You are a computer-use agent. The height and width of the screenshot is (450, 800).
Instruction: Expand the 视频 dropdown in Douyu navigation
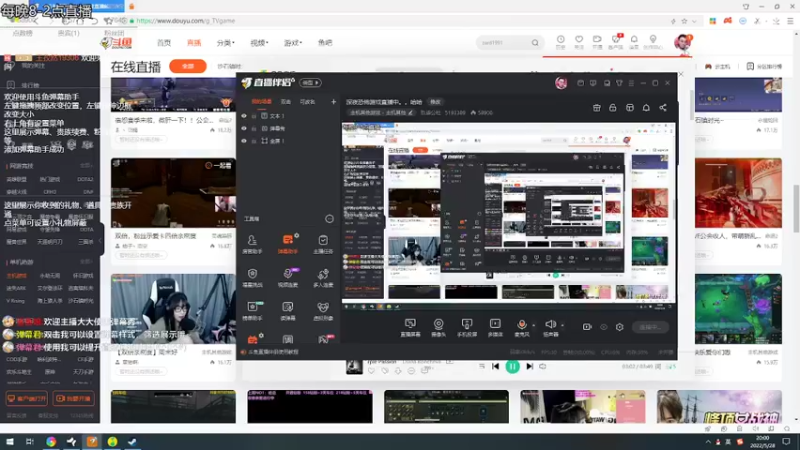coord(259,43)
